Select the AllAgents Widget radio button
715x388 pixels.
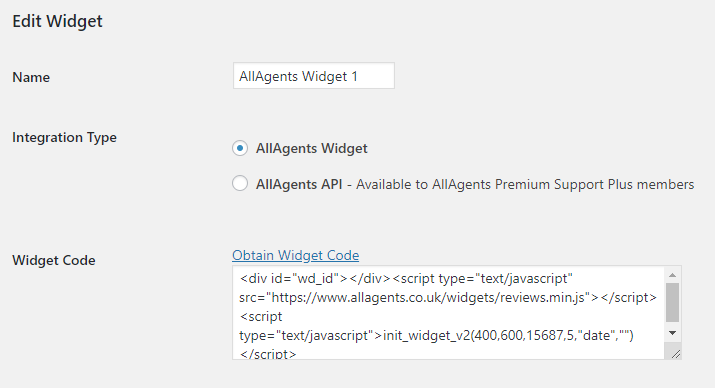(x=240, y=148)
